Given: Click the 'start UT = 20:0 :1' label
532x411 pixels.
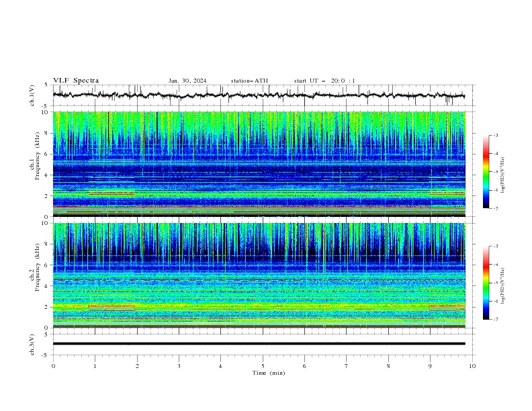Looking at the screenshot, I should (324, 81).
